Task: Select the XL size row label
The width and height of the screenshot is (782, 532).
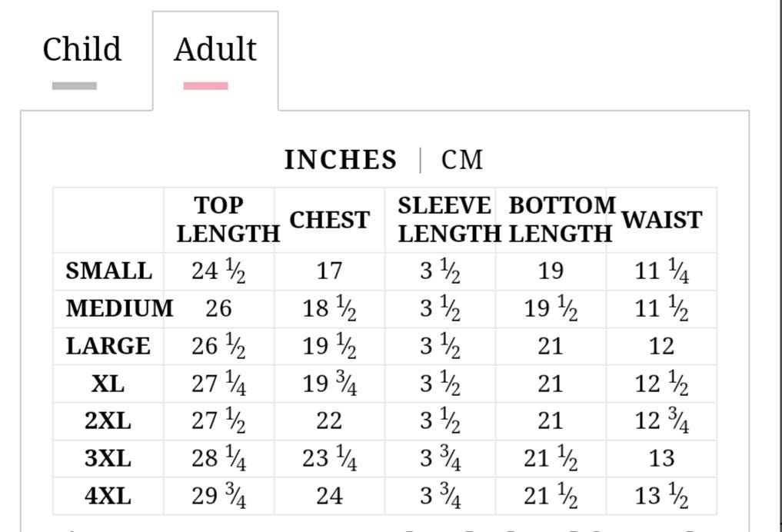Action: click(x=108, y=384)
